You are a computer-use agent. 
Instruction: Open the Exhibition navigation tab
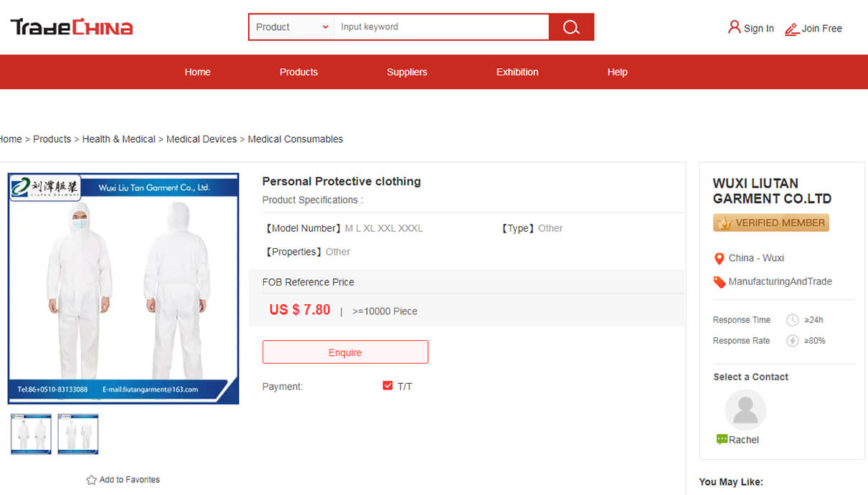click(517, 72)
